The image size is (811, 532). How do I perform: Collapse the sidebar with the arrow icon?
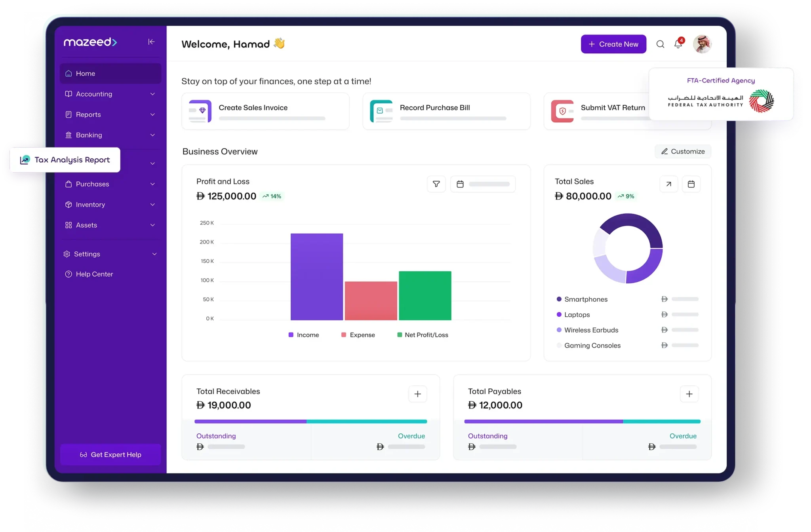point(151,42)
